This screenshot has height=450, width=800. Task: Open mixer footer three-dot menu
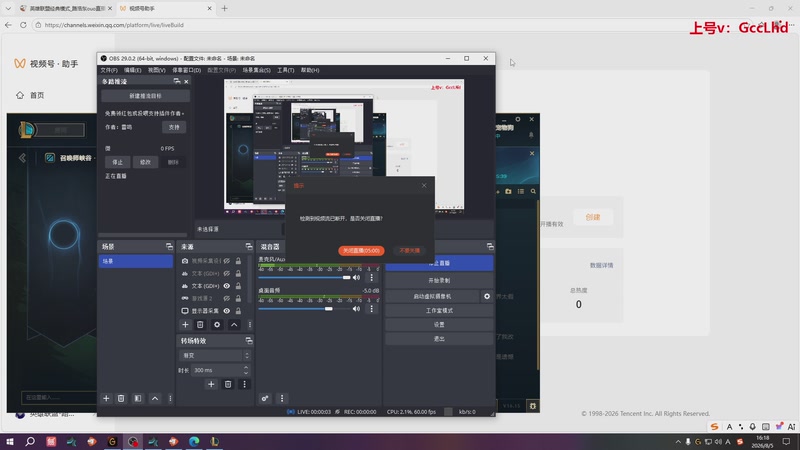(x=282, y=398)
